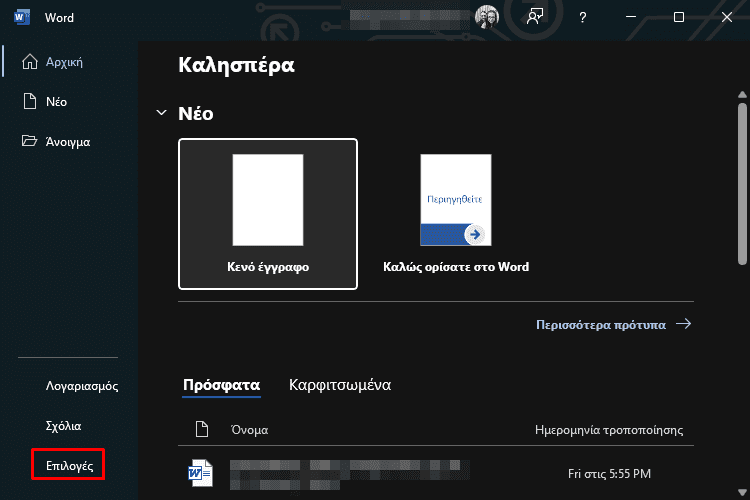This screenshot has height=500, width=750.
Task: Click scrollbar down arrow
Action: 742,492
